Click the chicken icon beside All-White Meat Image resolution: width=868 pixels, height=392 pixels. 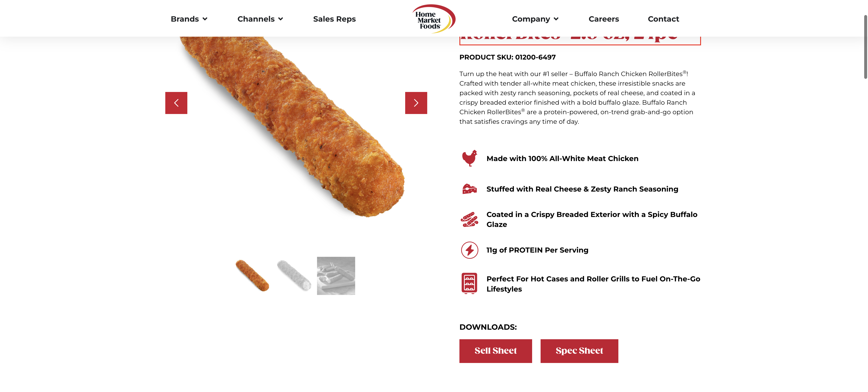469,158
